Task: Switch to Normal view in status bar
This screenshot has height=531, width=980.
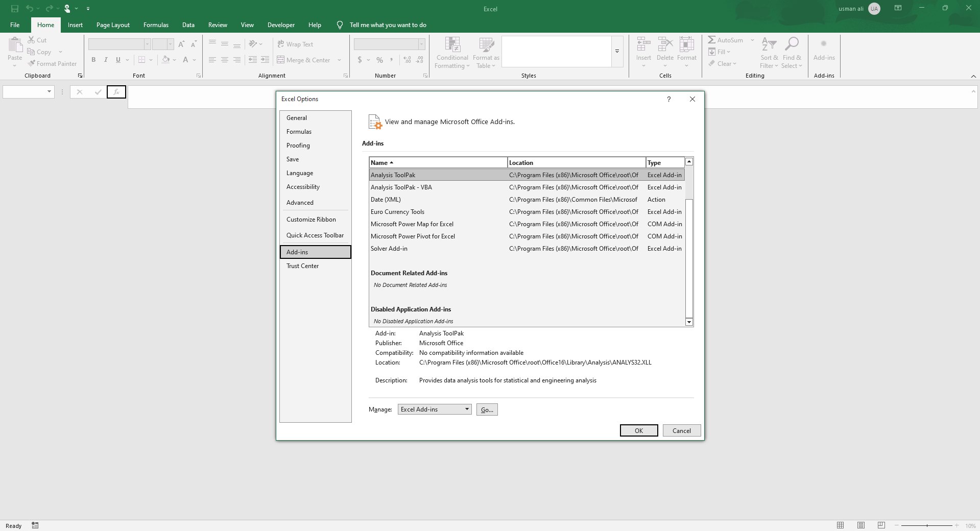Action: pos(840,525)
